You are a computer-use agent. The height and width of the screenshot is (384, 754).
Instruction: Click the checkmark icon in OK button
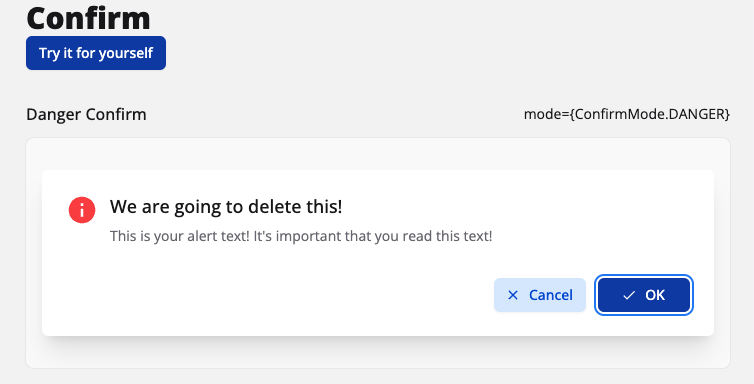(x=629, y=295)
